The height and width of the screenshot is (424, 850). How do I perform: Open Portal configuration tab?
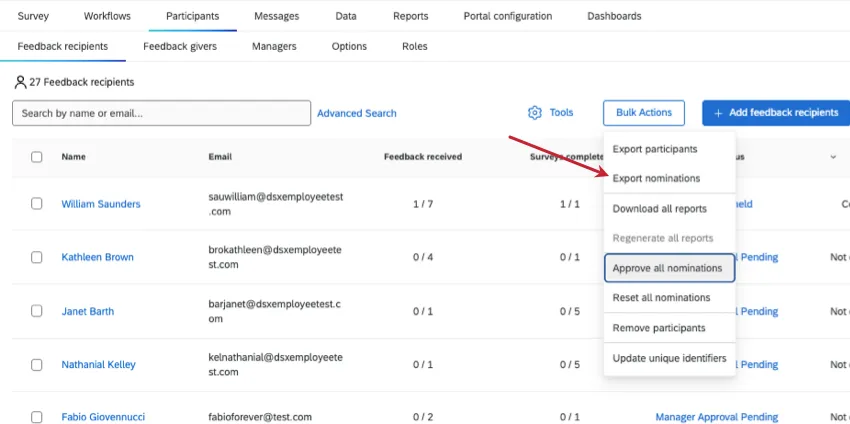coord(507,16)
